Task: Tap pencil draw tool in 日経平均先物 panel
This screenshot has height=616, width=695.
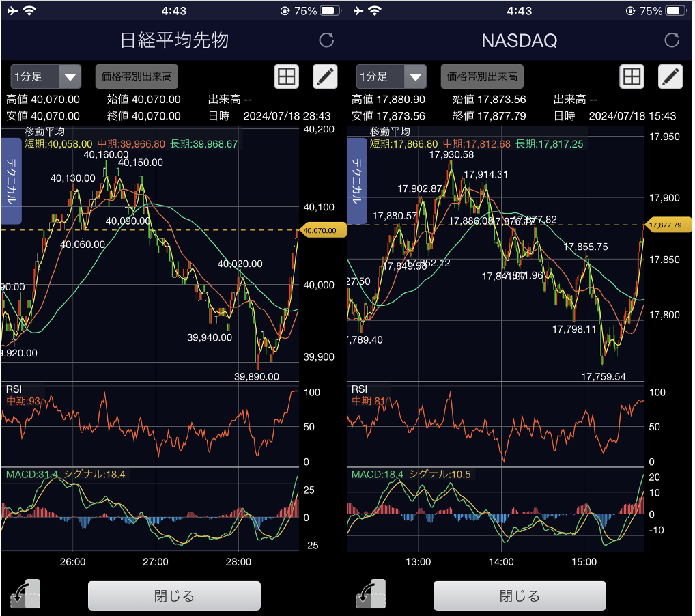Action: tap(325, 76)
